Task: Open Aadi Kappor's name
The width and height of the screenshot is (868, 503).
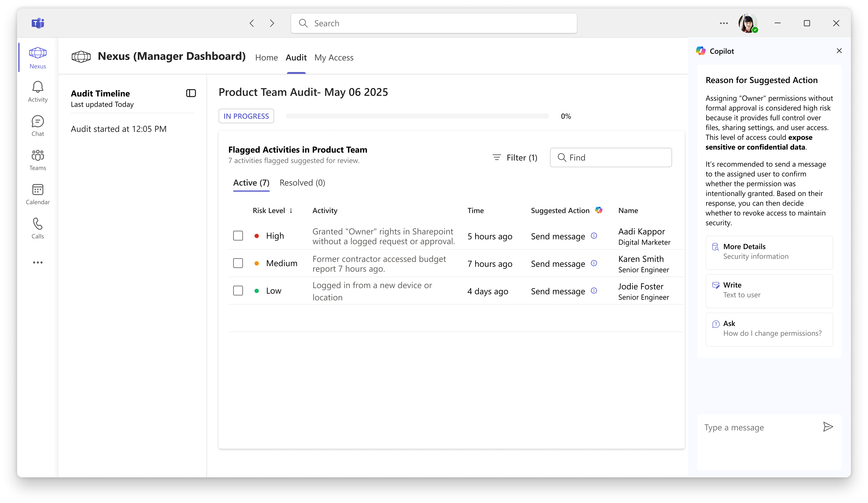Action: click(641, 232)
